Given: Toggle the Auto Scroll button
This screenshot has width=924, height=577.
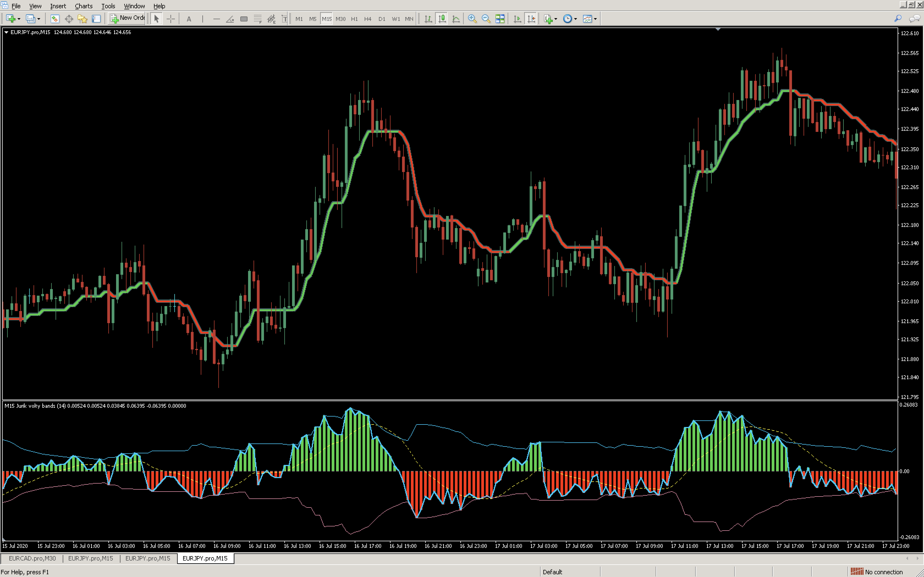Looking at the screenshot, I should [517, 19].
